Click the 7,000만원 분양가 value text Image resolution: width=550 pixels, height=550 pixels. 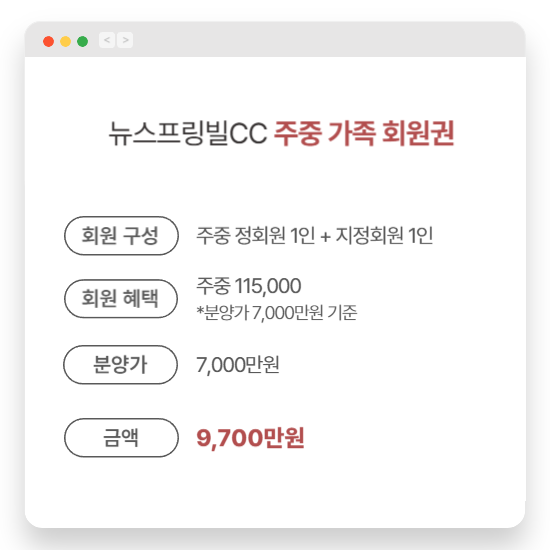point(238,365)
